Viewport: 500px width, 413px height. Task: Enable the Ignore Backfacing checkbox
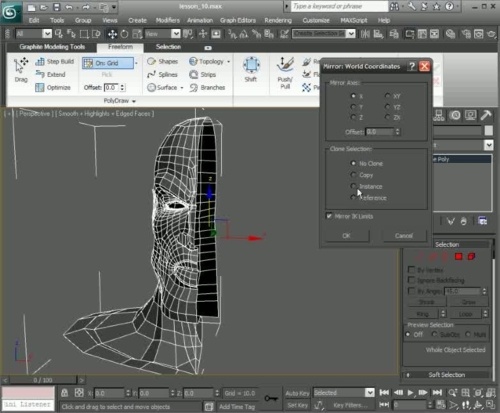pos(412,280)
